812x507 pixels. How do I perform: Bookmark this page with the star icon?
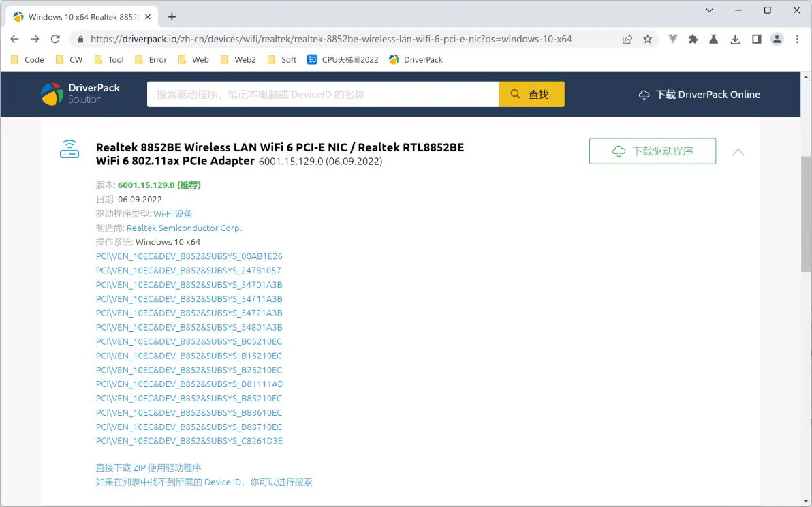pyautogui.click(x=647, y=39)
